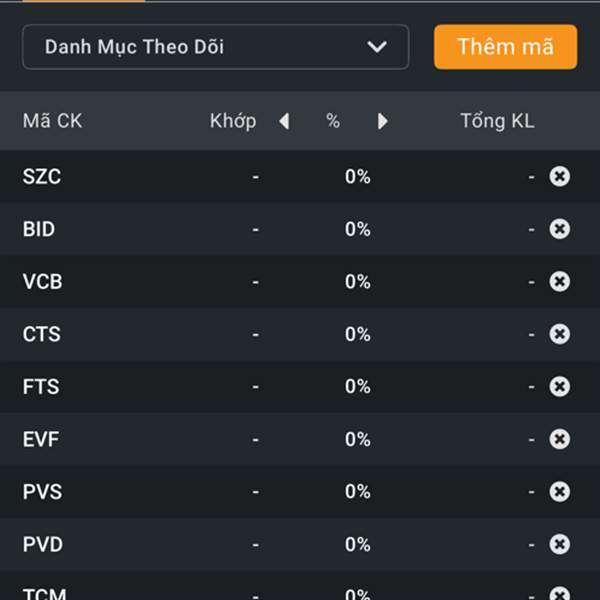Screen dimensions: 600x600
Task: Sort by Khớp column header
Action: click(x=233, y=121)
